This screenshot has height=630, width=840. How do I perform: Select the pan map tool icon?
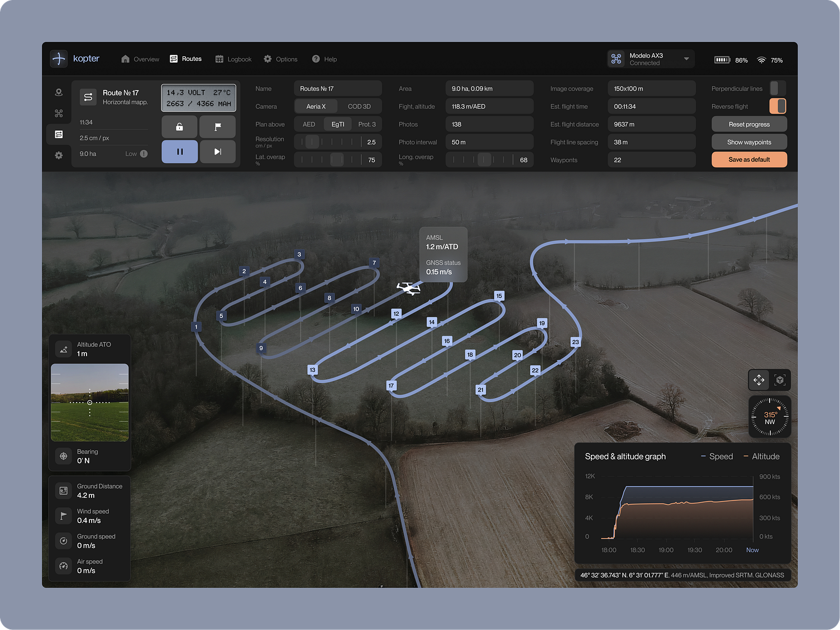click(x=758, y=380)
